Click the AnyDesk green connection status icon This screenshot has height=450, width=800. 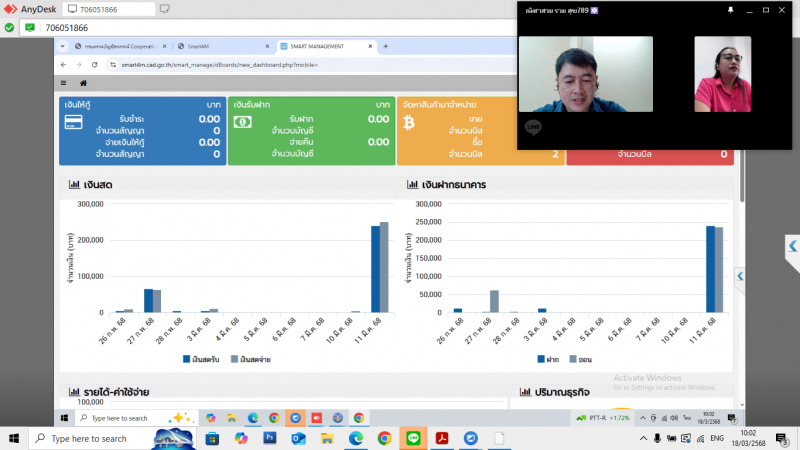coord(9,28)
